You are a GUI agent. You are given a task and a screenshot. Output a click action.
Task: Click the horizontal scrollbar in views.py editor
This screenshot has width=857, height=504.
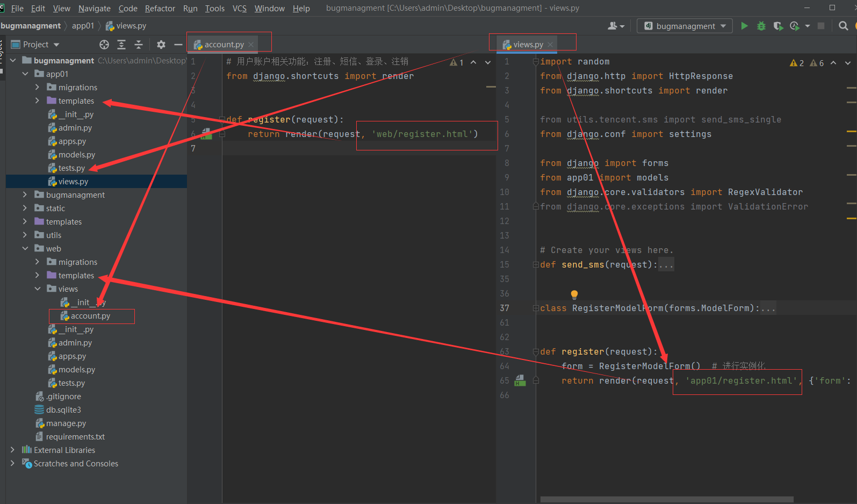(x=666, y=499)
